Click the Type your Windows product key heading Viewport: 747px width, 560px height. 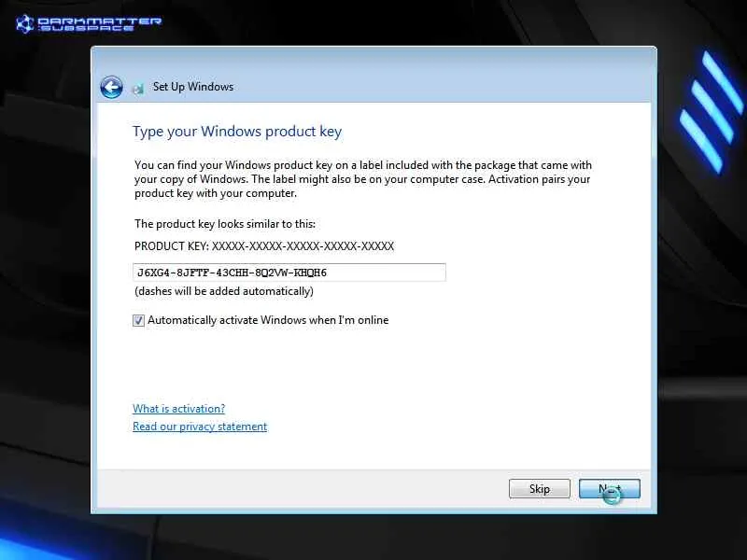(x=237, y=132)
